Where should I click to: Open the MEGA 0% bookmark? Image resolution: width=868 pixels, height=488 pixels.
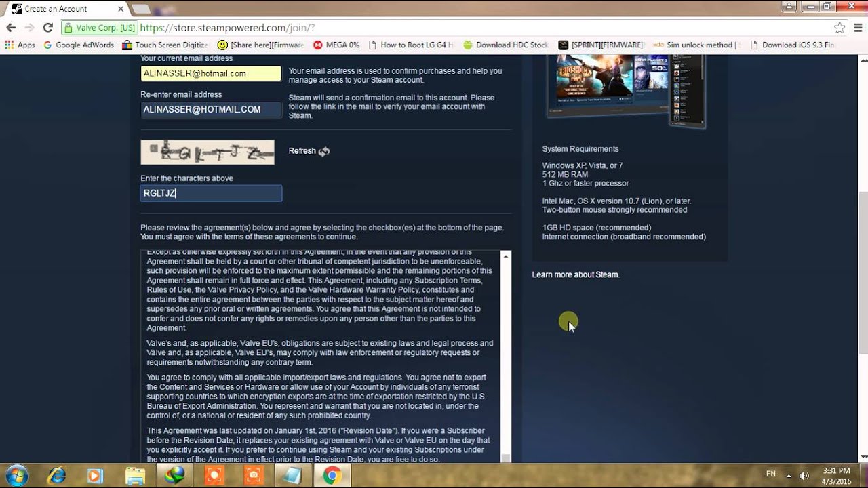pos(336,45)
